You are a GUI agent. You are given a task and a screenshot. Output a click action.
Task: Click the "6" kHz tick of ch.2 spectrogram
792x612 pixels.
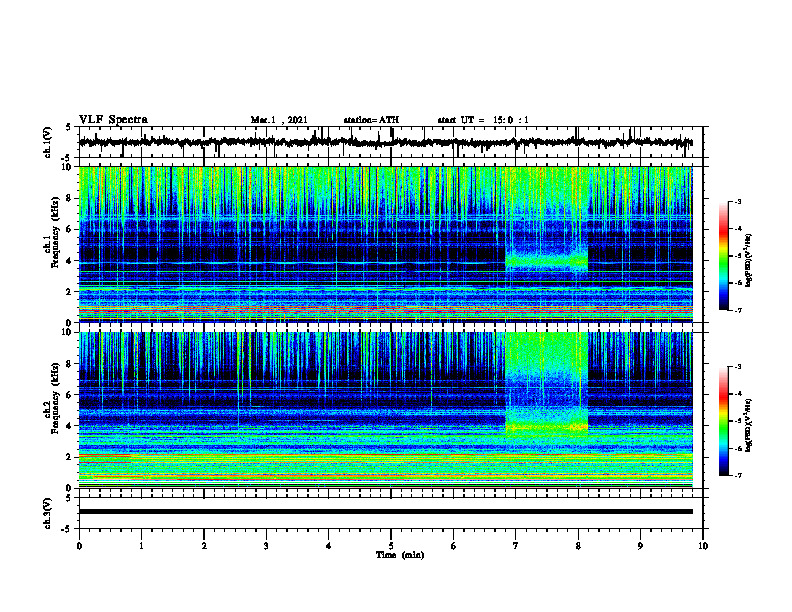click(x=70, y=394)
